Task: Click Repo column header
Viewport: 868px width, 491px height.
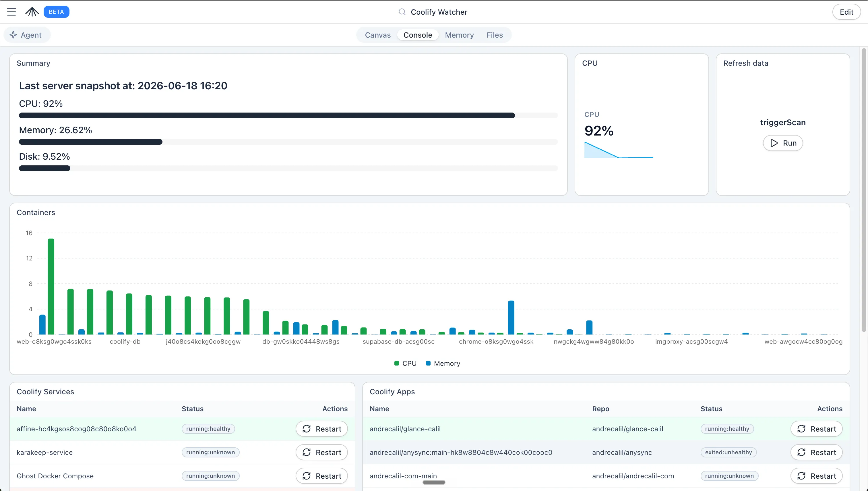Action: click(601, 409)
